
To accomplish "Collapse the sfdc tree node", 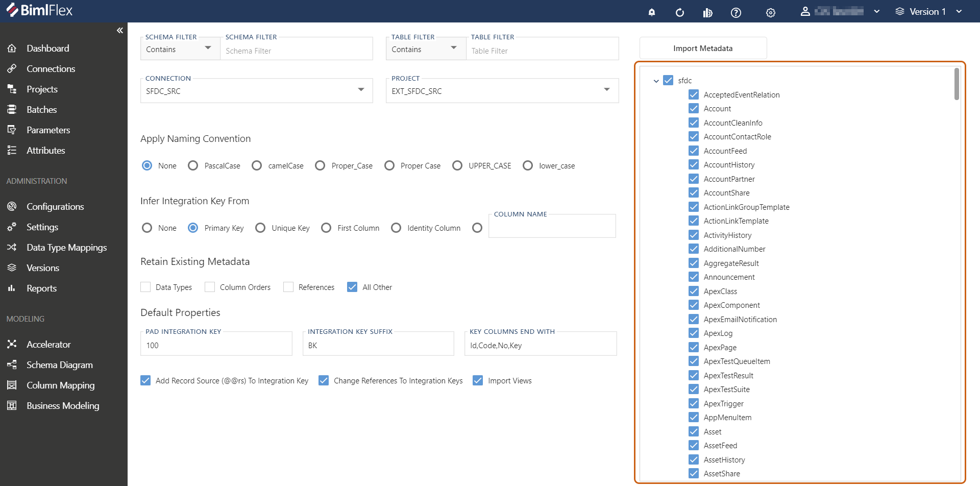I will [x=656, y=80].
